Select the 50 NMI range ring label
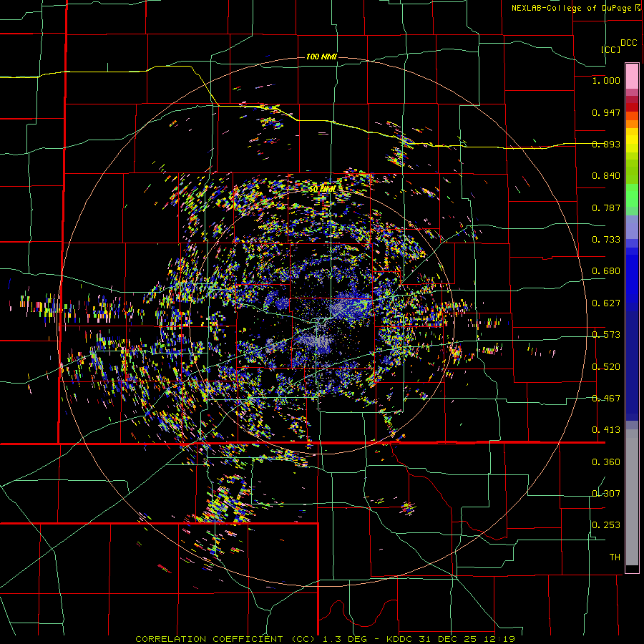Screen dimensions: 644x644 321,189
